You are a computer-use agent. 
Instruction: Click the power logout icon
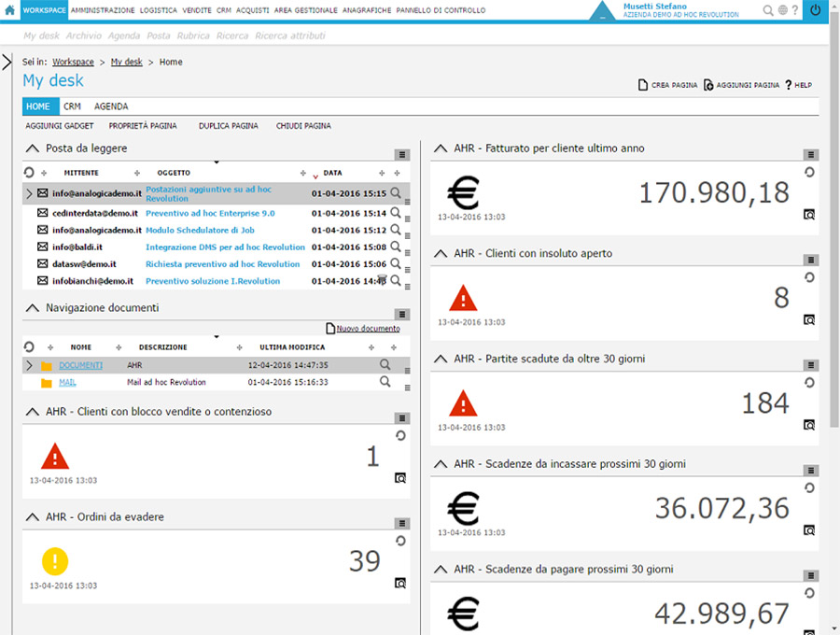click(816, 10)
